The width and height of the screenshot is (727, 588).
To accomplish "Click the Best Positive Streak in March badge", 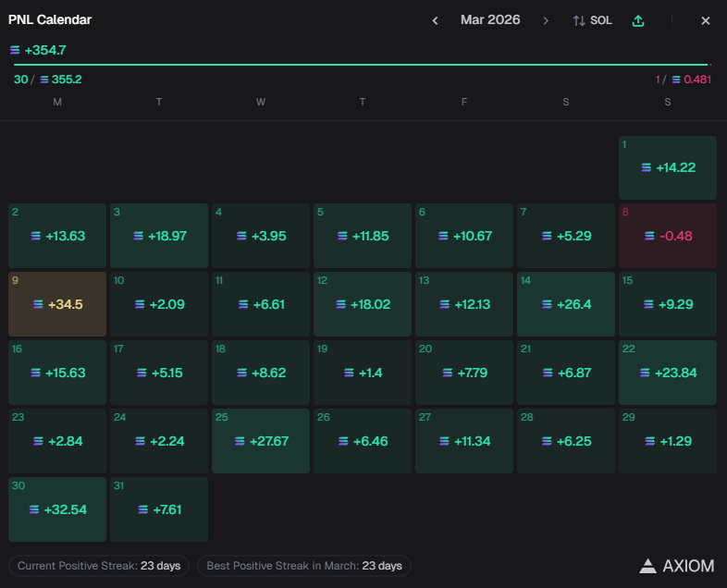I will (x=304, y=566).
